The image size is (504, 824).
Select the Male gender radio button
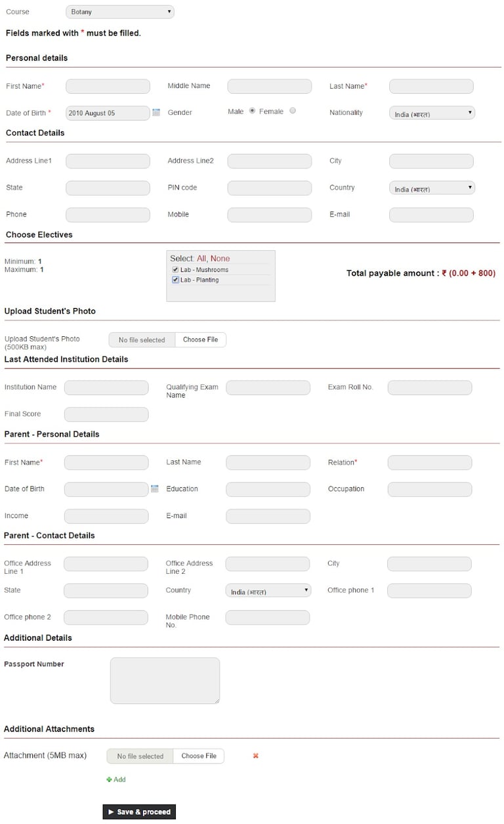252,111
